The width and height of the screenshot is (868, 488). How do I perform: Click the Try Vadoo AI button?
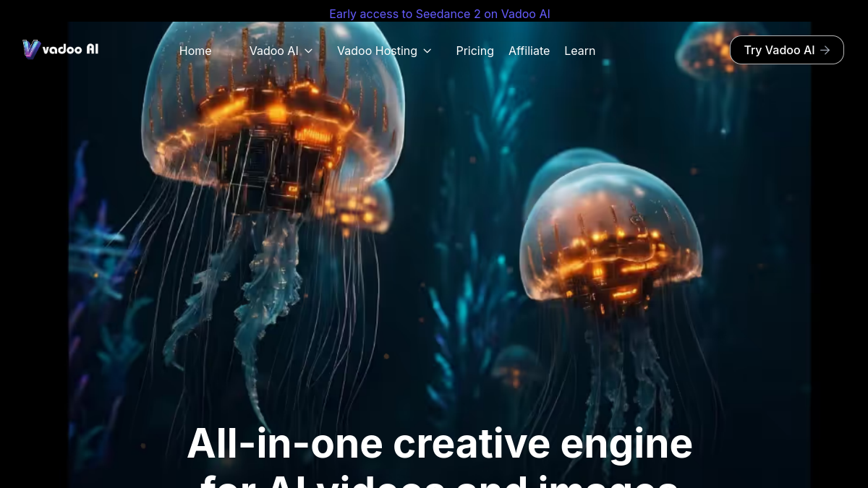(x=787, y=50)
